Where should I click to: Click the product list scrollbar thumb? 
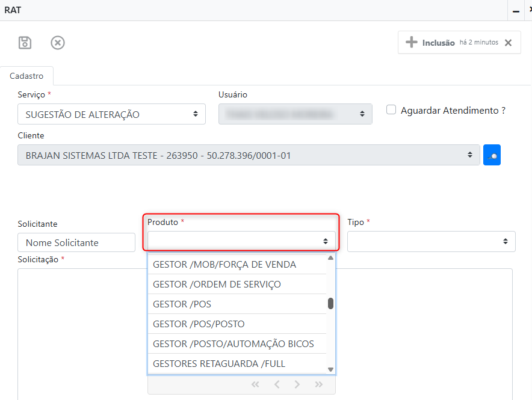pyautogui.click(x=331, y=303)
